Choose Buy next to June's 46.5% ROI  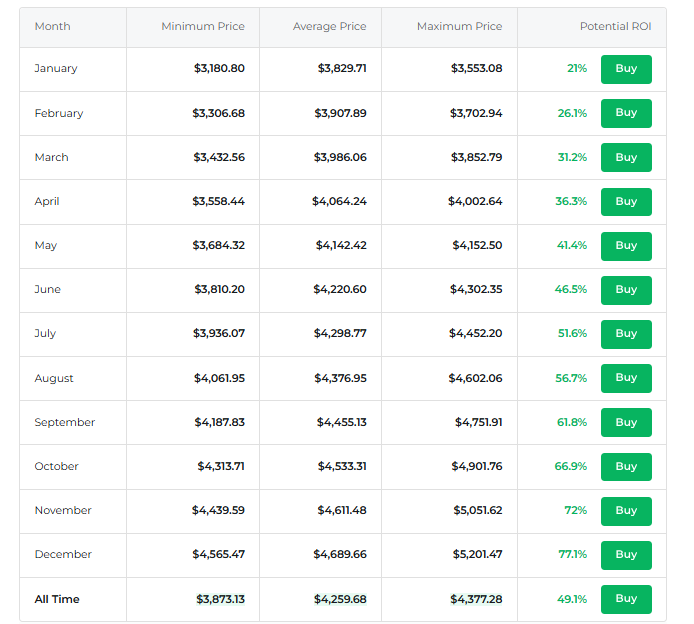click(626, 289)
